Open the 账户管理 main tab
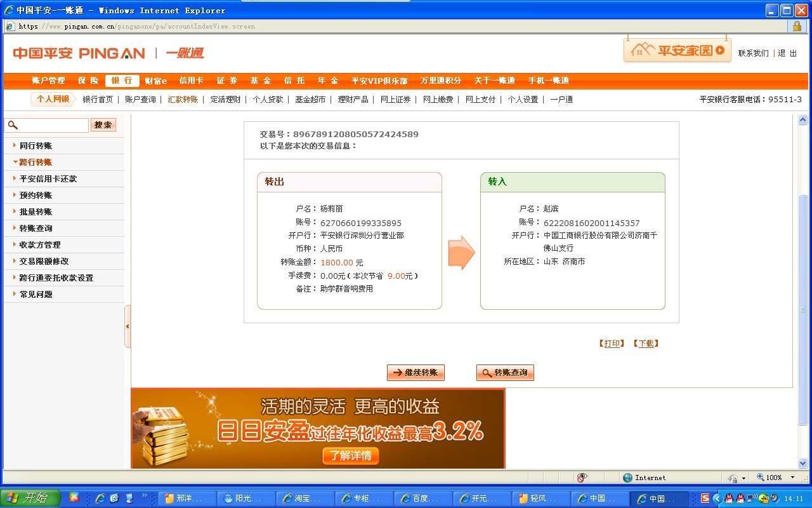 click(49, 81)
